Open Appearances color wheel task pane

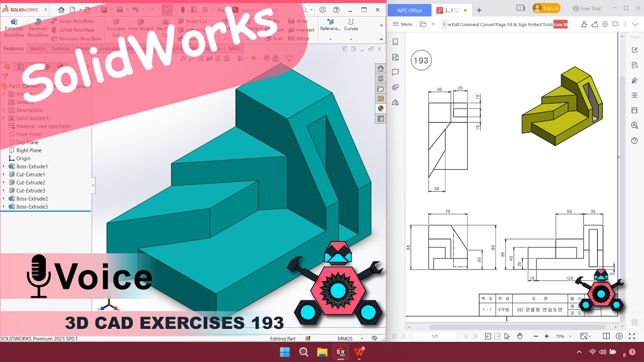(x=380, y=109)
